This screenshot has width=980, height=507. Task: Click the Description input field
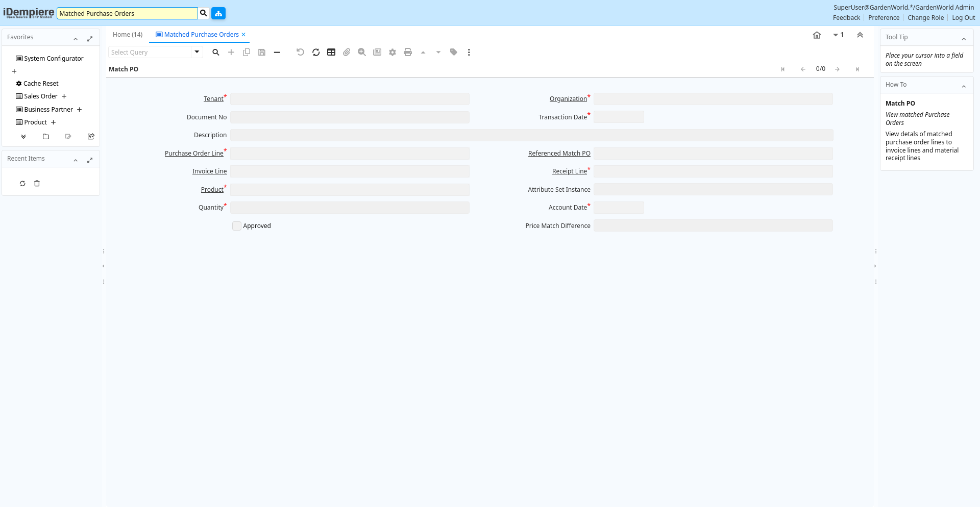(x=531, y=135)
